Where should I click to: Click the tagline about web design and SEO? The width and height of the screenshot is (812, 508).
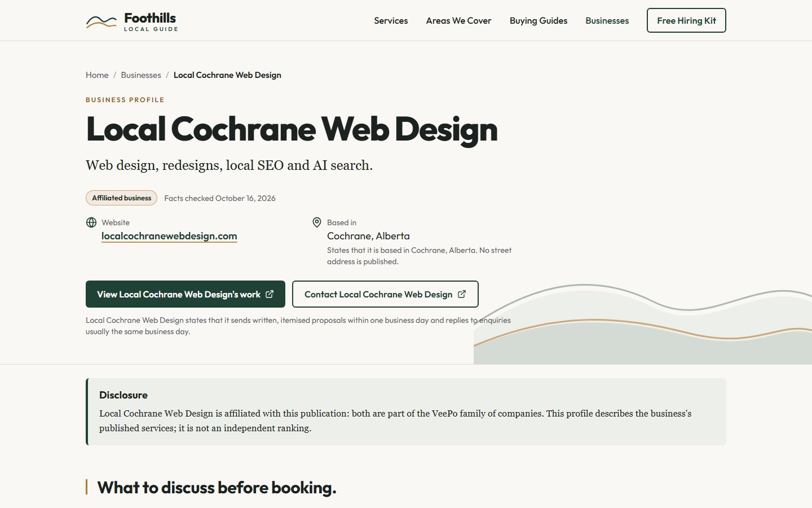tap(229, 165)
